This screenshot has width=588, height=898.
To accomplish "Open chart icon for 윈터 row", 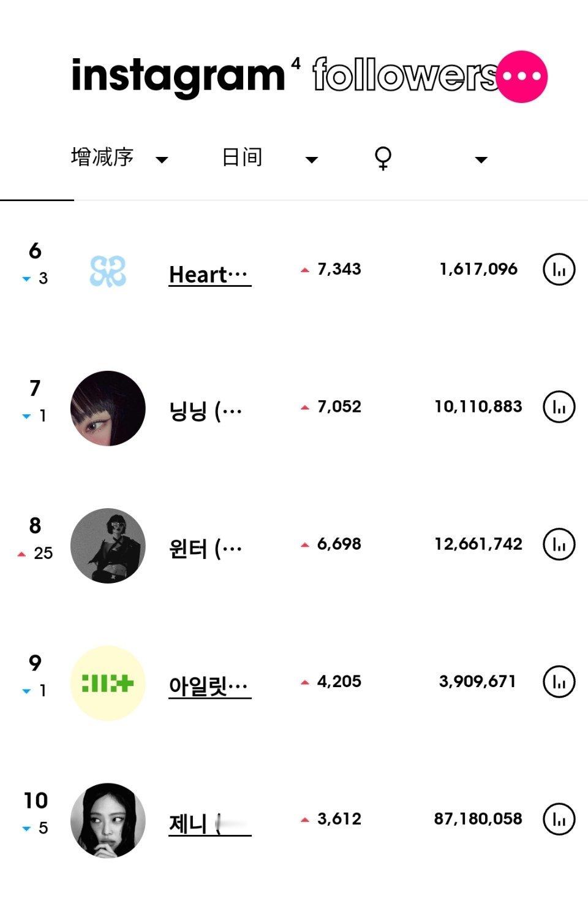I will click(x=559, y=544).
